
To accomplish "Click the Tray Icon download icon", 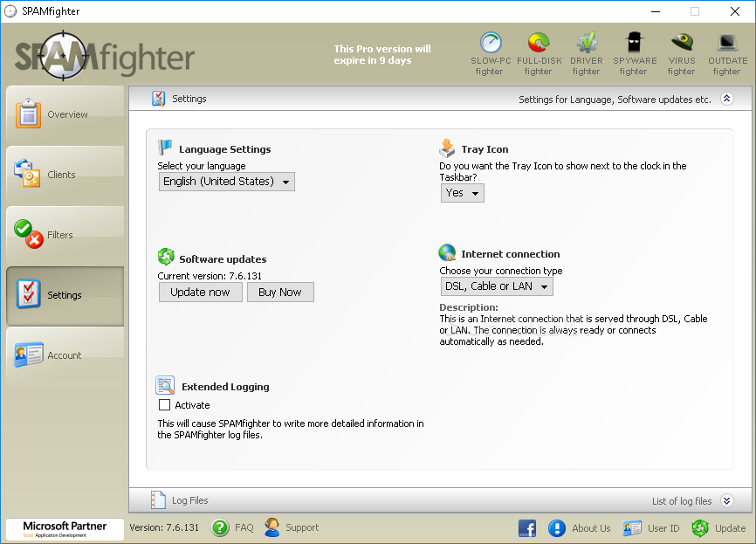I will pyautogui.click(x=447, y=148).
